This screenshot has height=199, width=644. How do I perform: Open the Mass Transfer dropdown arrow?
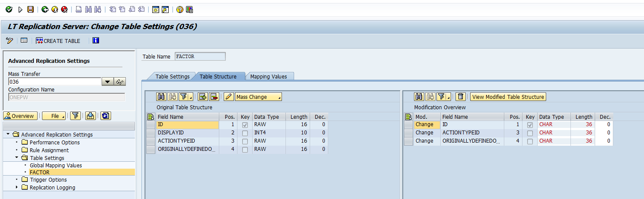tap(107, 82)
